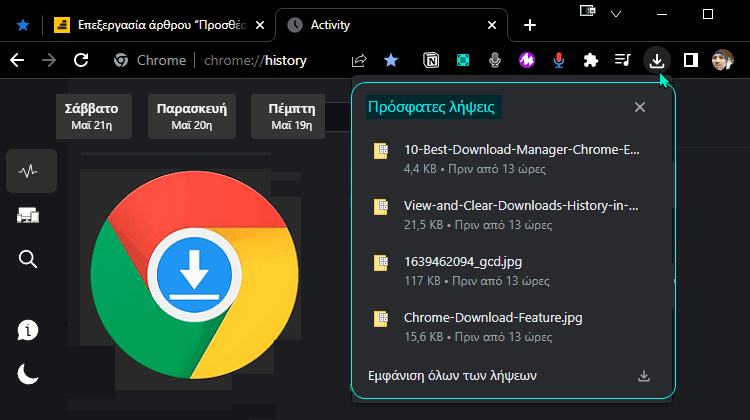This screenshot has height=420, width=750.
Task: Click Εμφάνιση όλων των λήψεων link
Action: point(452,376)
